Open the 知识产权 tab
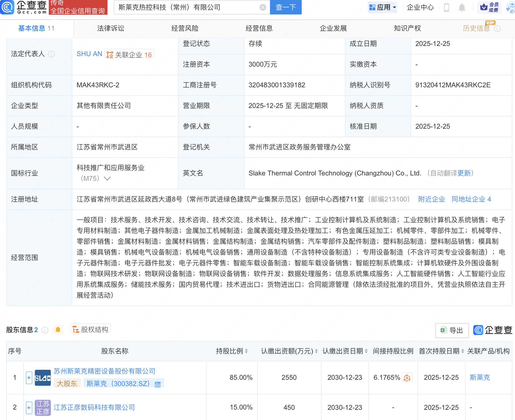Screen dimensions: 515x420 (407, 28)
